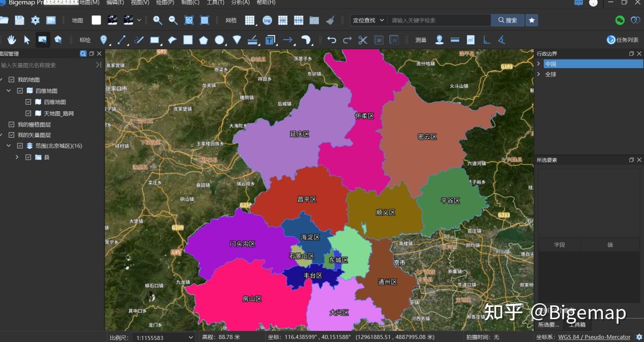Screen dimensions: 644x342
Task: Click coordinate system WGS 84 / Pseudo-Mercator link
Action: click(594, 337)
